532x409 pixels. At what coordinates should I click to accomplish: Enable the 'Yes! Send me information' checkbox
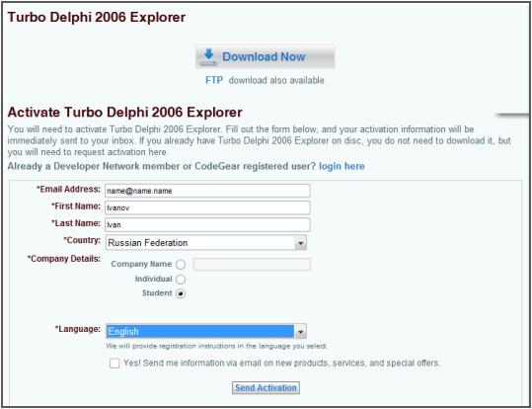click(114, 364)
